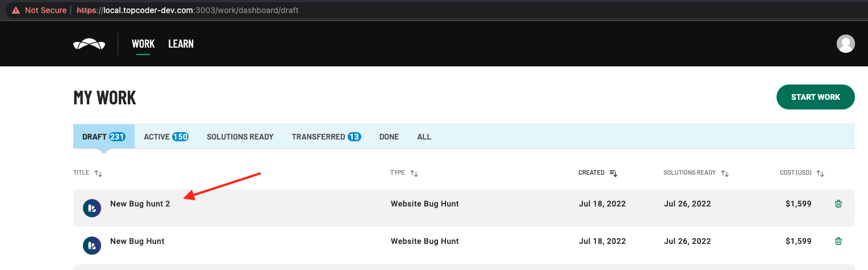
Task: Open the LEARN navigation item
Action: [181, 44]
